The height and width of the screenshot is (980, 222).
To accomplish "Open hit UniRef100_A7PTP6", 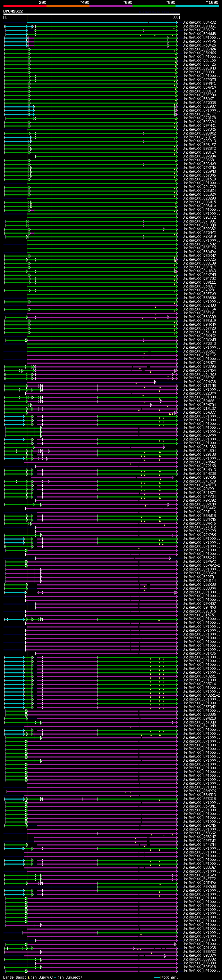I will (199, 41).
